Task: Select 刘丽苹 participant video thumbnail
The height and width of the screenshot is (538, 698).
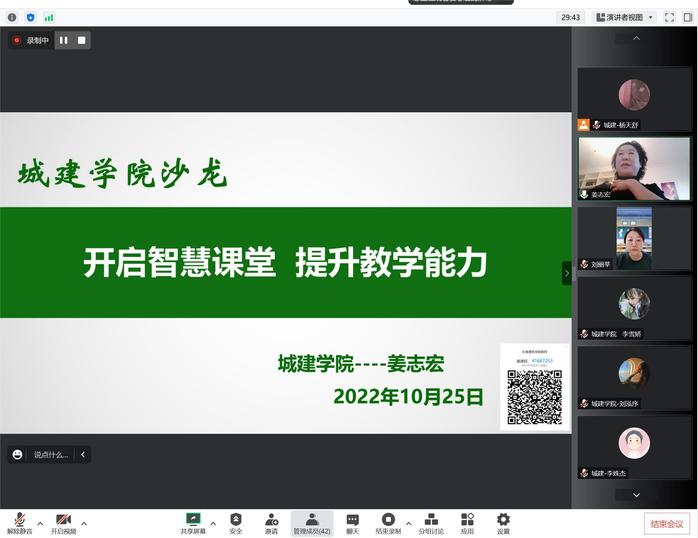Action: pos(634,238)
